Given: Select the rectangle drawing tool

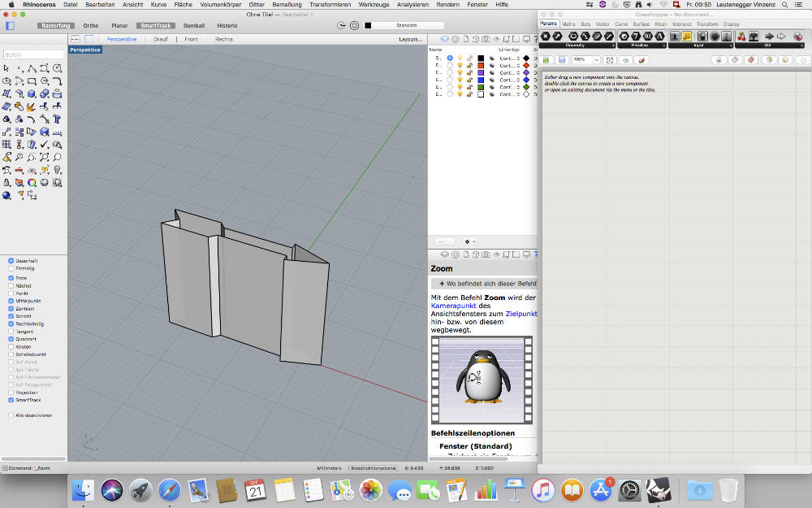Looking at the screenshot, I should coord(32,80).
